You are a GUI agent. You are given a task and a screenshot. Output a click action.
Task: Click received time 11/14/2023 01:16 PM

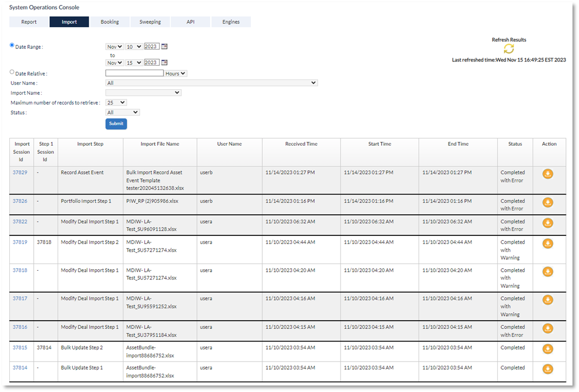[x=290, y=201]
